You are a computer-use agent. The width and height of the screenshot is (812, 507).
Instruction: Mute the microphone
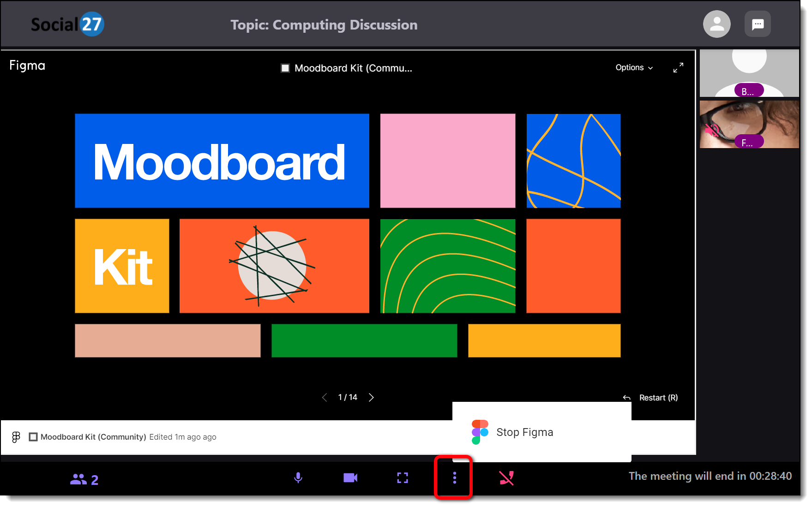pos(298,478)
